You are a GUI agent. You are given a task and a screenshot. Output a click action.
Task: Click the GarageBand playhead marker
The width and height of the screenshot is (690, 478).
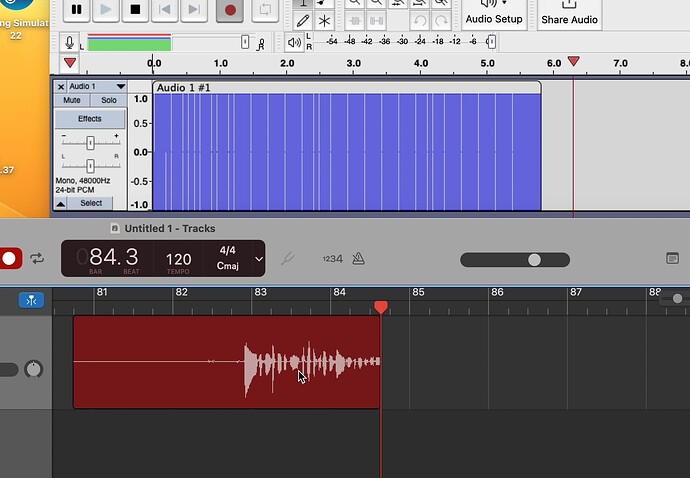pos(381,307)
